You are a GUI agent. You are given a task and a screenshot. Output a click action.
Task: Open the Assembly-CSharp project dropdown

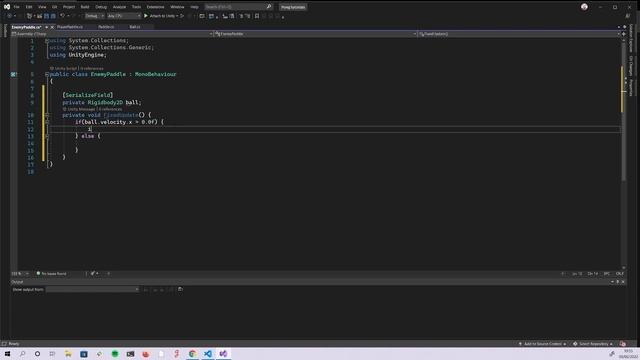(x=112, y=34)
